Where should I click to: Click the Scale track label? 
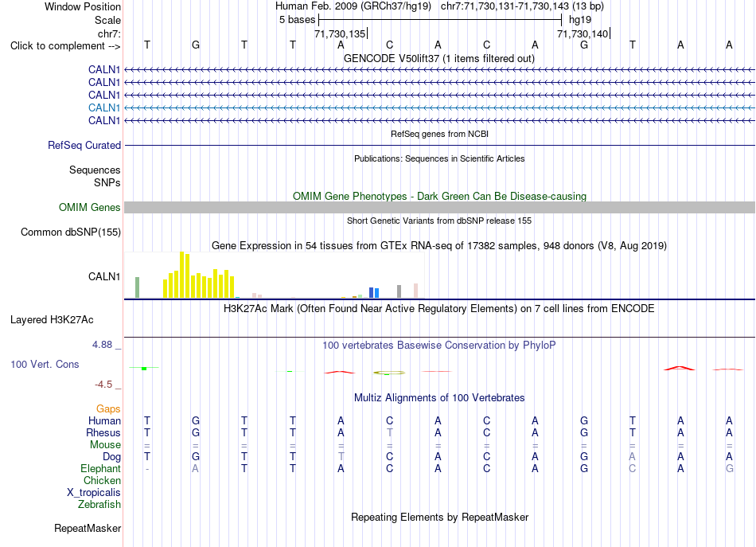coord(107,20)
